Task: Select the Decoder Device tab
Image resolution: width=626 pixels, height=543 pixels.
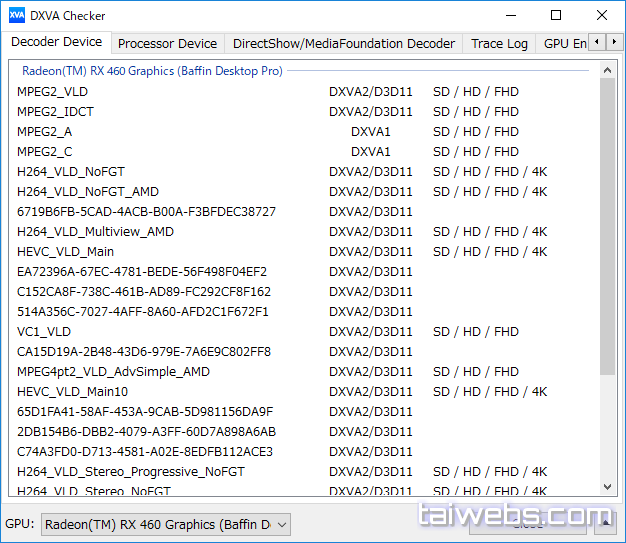Action: pyautogui.click(x=56, y=42)
